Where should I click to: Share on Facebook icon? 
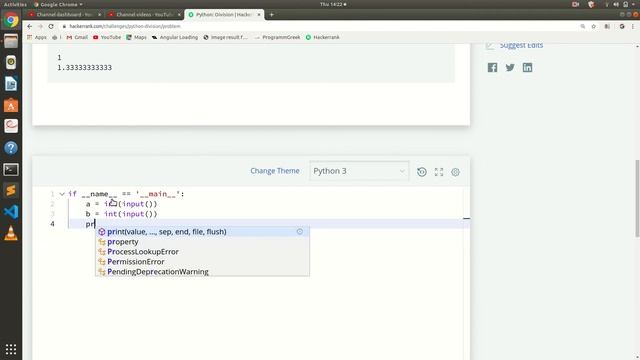[x=492, y=67]
